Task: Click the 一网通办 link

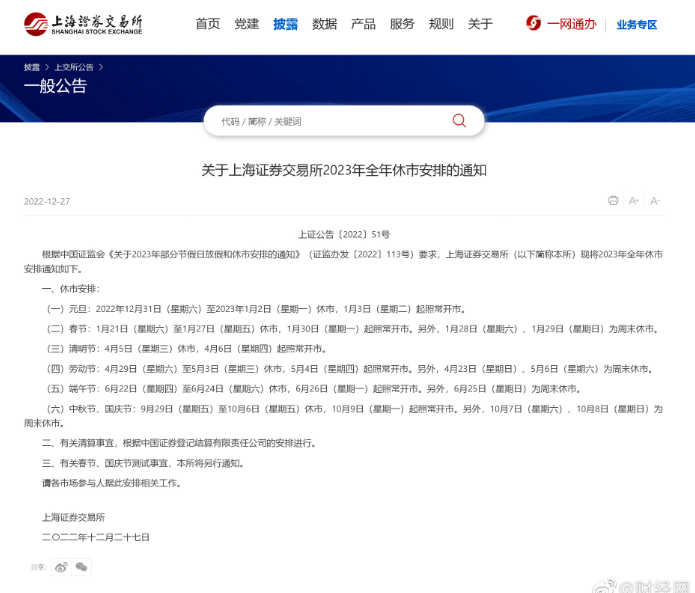Action: coord(572,24)
